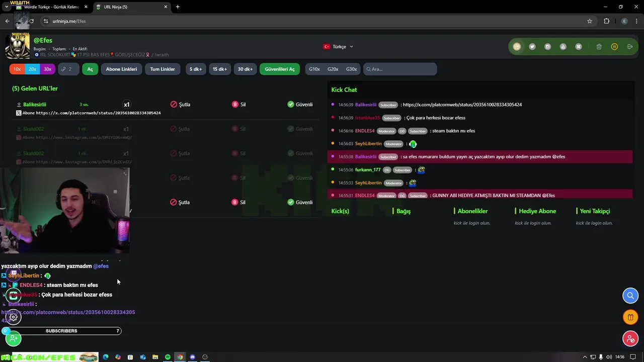Select the 10x multiplier toggle
Screen dimensions: 644x362
coord(17,69)
